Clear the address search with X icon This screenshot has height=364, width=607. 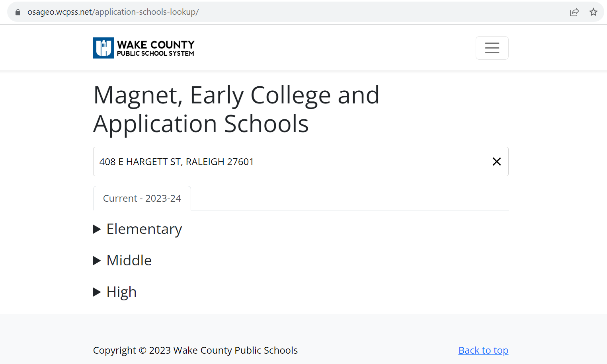point(496,162)
